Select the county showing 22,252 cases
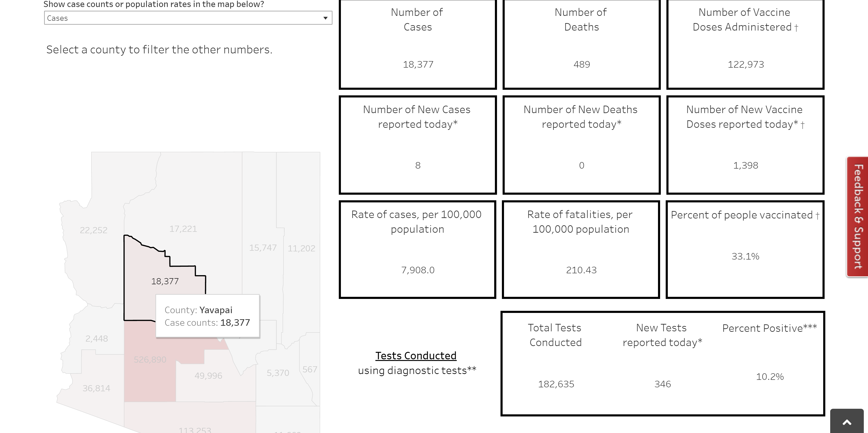The image size is (868, 433). (x=93, y=230)
